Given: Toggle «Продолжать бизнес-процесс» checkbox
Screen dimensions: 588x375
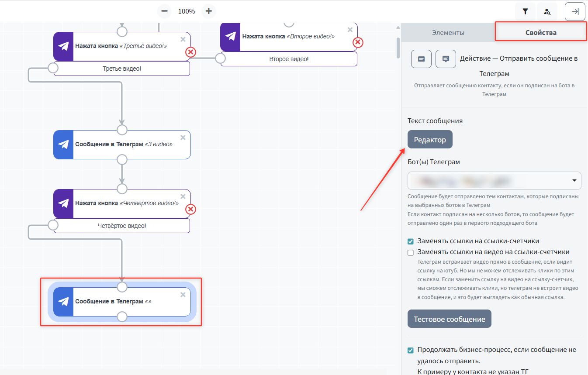Looking at the screenshot, I should click(411, 350).
